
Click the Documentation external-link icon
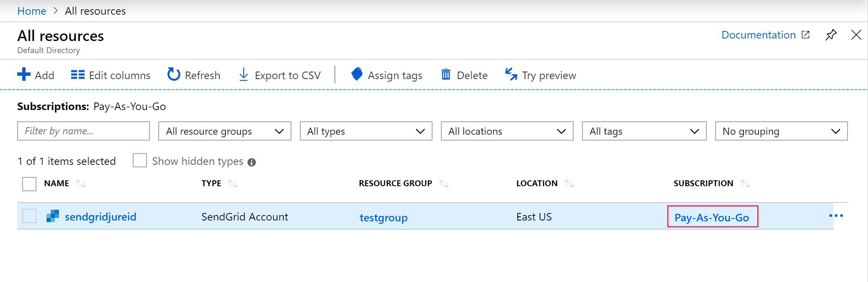(x=806, y=35)
